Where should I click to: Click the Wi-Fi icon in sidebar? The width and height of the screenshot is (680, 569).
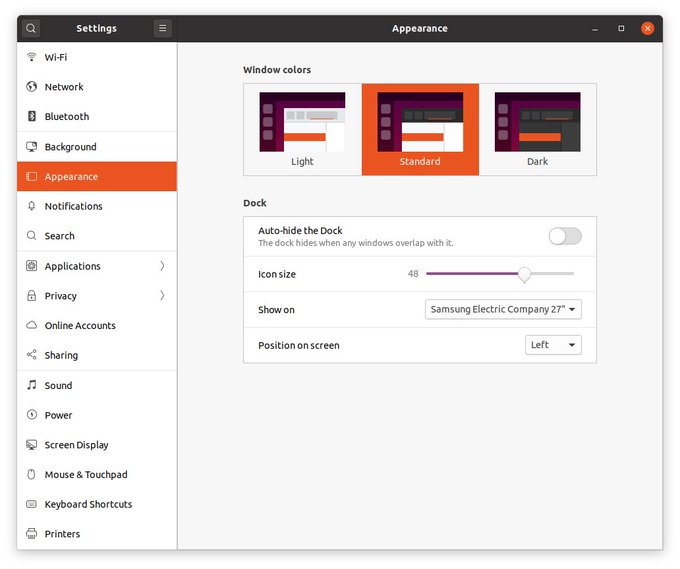(31, 57)
